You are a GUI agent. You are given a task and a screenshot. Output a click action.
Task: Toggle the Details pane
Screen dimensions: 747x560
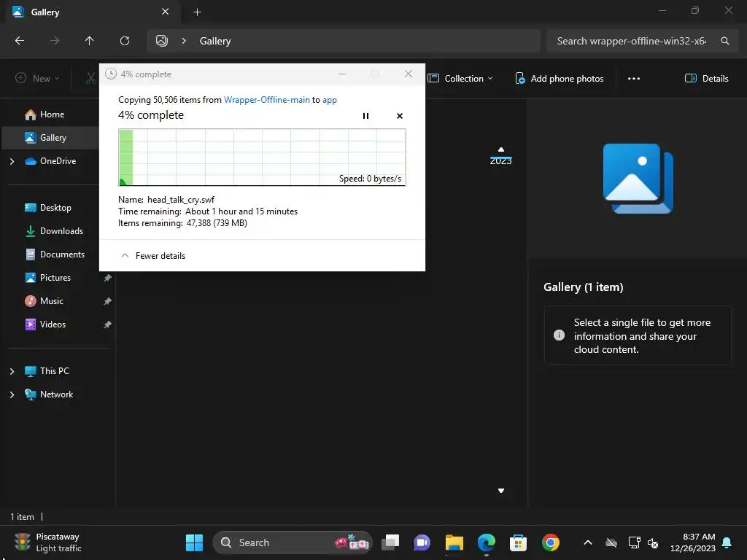click(706, 79)
